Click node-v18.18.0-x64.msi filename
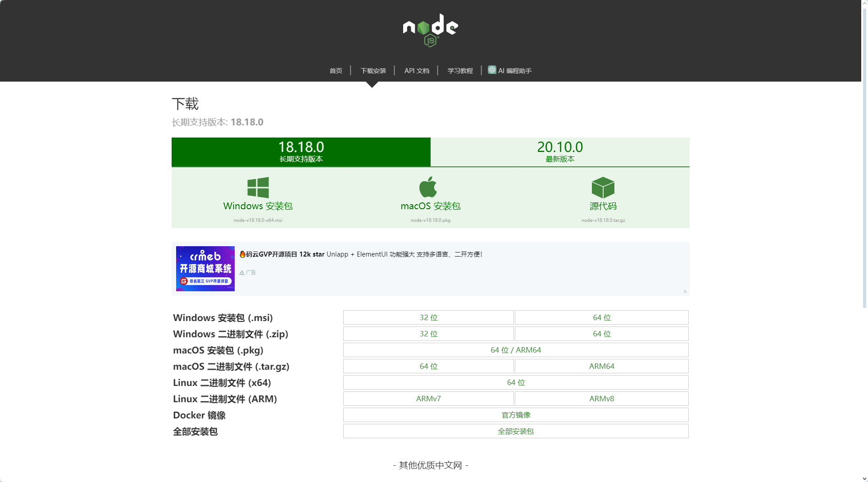Screen dimensions: 868x482 (x=258, y=220)
